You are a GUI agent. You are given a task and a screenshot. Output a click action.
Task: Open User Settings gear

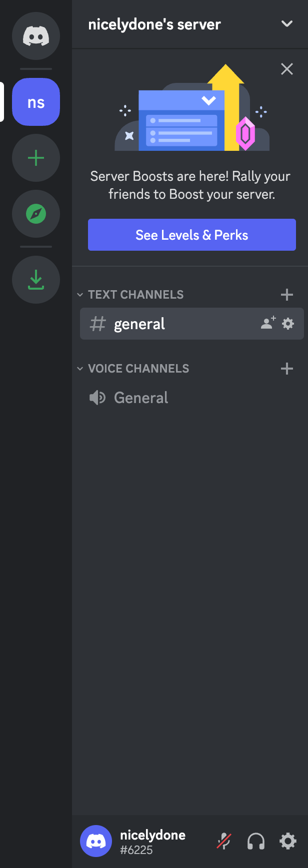coord(287,841)
